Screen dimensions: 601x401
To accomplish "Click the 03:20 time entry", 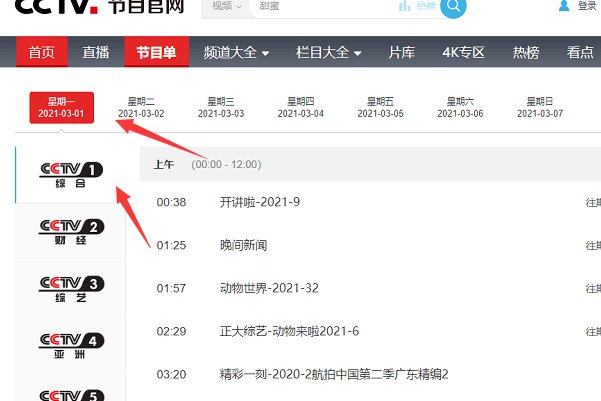I will [171, 374].
